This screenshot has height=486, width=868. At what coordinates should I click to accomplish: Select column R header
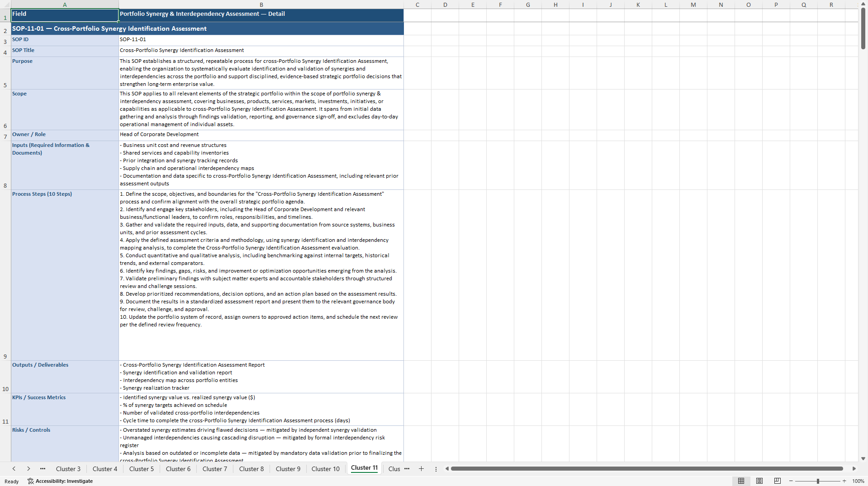pos(831,5)
